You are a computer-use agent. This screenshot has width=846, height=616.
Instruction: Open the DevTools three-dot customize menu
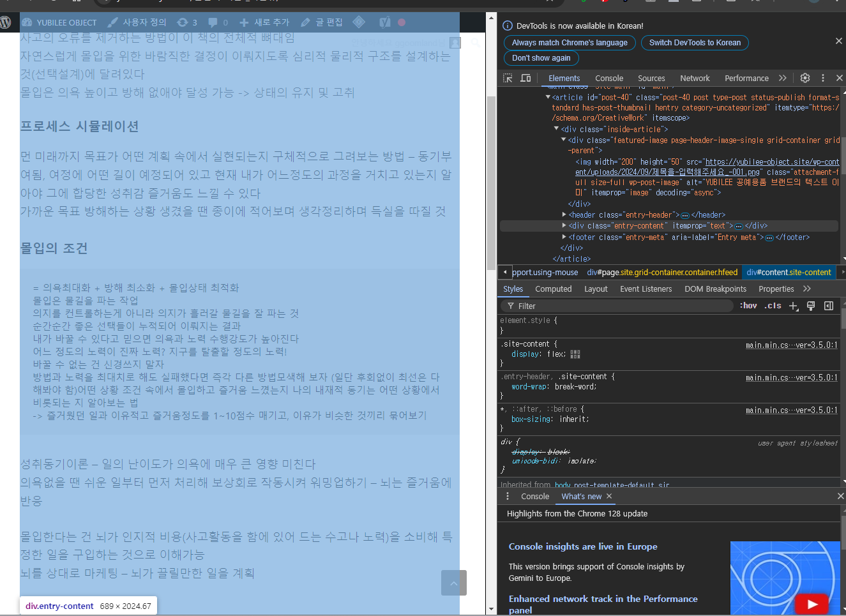point(823,78)
